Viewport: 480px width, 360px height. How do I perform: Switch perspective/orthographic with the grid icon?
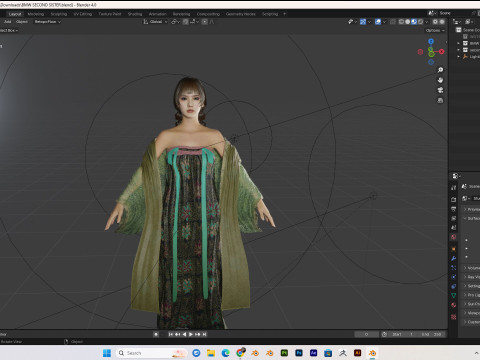click(x=440, y=100)
